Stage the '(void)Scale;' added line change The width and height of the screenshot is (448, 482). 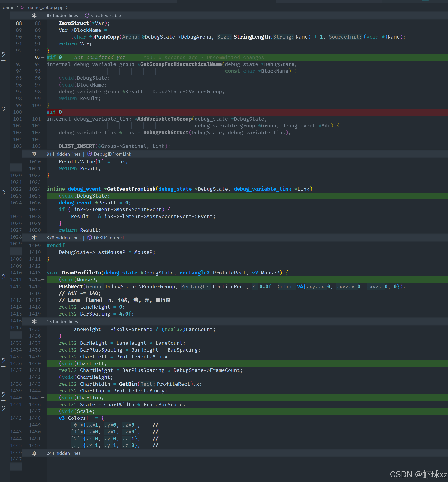(3, 415)
